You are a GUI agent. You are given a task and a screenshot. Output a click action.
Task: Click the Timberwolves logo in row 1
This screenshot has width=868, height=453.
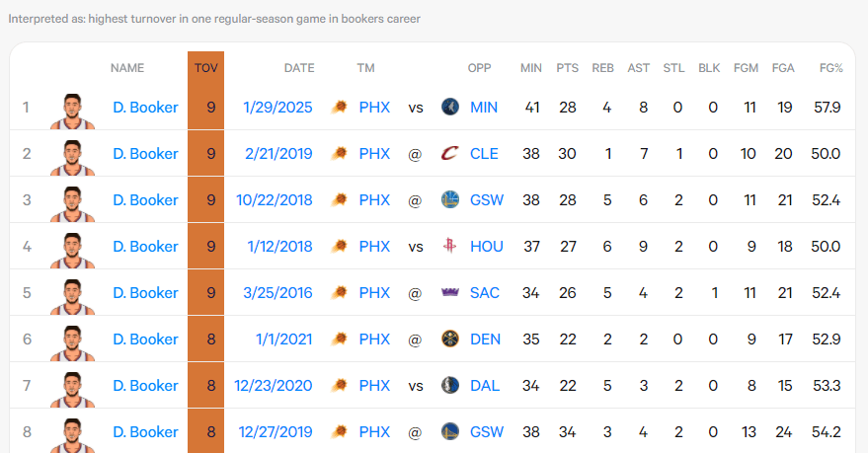pyautogui.click(x=450, y=107)
